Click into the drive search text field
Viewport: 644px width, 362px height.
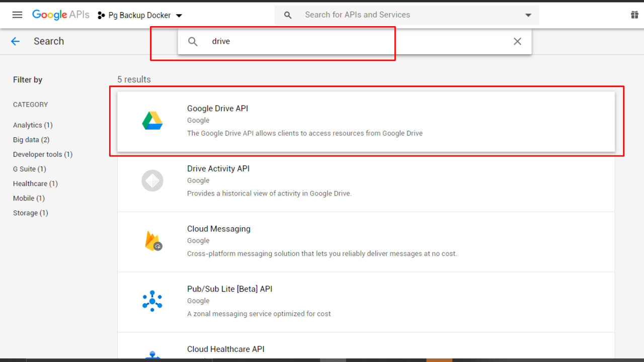pyautogui.click(x=355, y=41)
